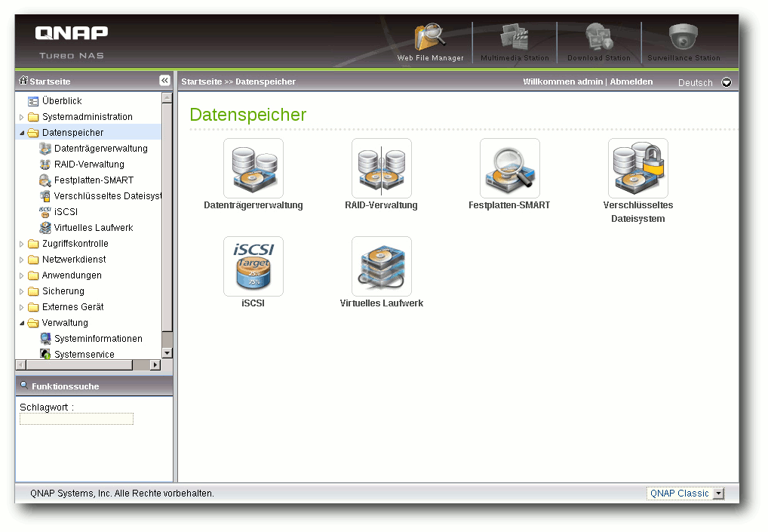Select Externes Gerät folder label
The width and height of the screenshot is (768, 532).
[73, 306]
